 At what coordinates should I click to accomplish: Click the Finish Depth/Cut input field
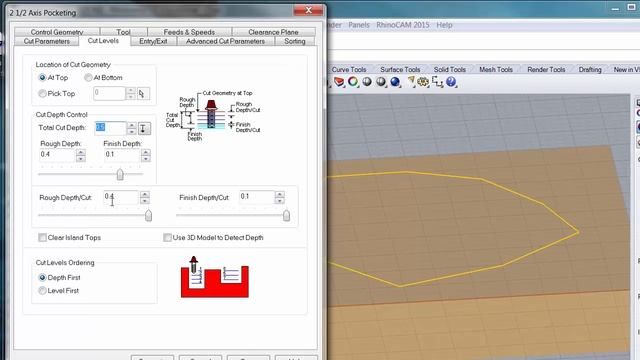pyautogui.click(x=257, y=198)
